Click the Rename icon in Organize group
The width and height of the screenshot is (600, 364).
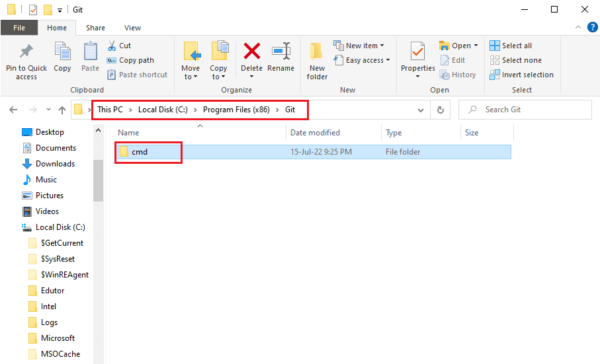(x=281, y=52)
